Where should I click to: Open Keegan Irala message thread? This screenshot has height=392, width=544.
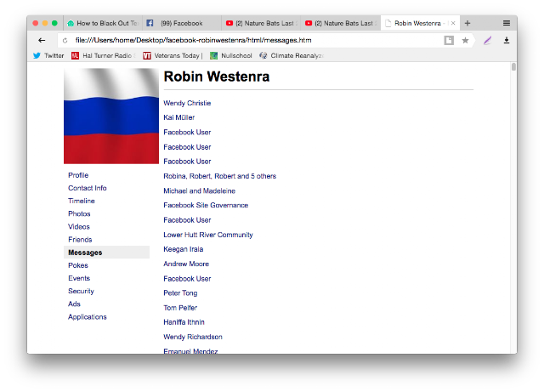(x=184, y=249)
